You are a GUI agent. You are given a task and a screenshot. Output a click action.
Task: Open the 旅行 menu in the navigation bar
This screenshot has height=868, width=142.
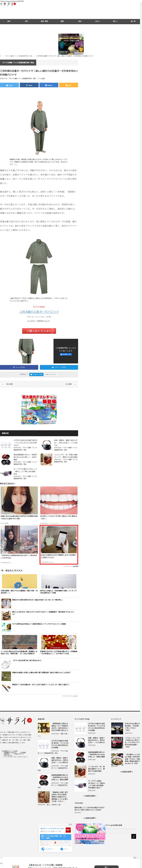pos(27,21)
